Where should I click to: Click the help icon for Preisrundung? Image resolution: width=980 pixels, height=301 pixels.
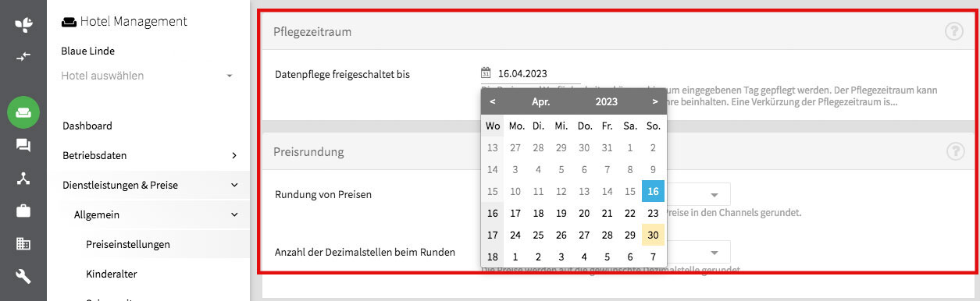tap(953, 151)
